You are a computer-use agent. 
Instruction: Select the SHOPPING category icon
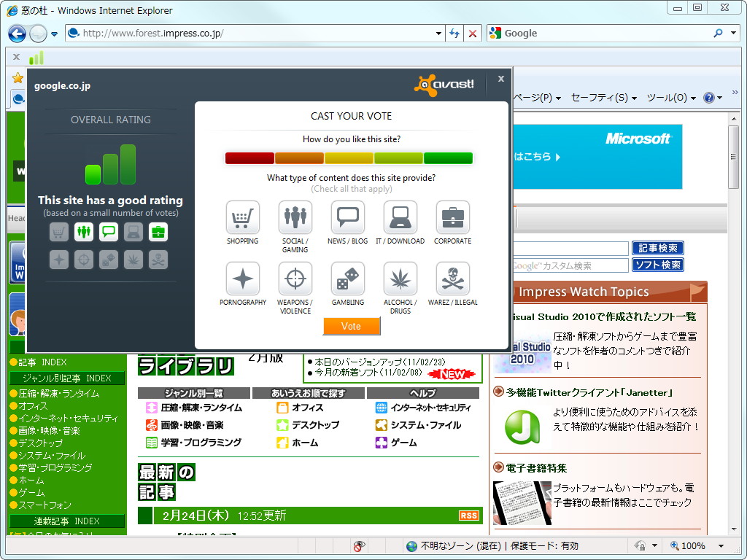point(242,214)
